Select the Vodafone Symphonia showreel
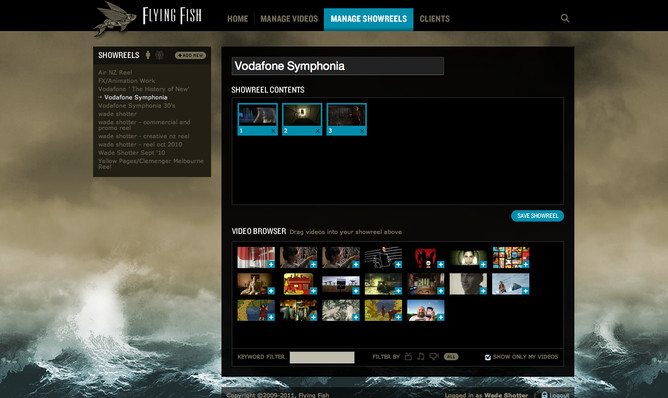This screenshot has width=668, height=398. pyautogui.click(x=135, y=97)
